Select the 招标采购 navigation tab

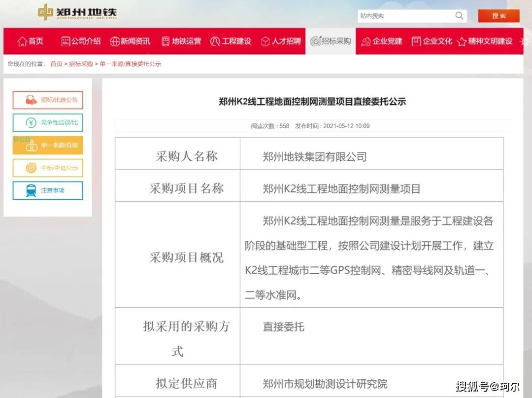coord(331,41)
